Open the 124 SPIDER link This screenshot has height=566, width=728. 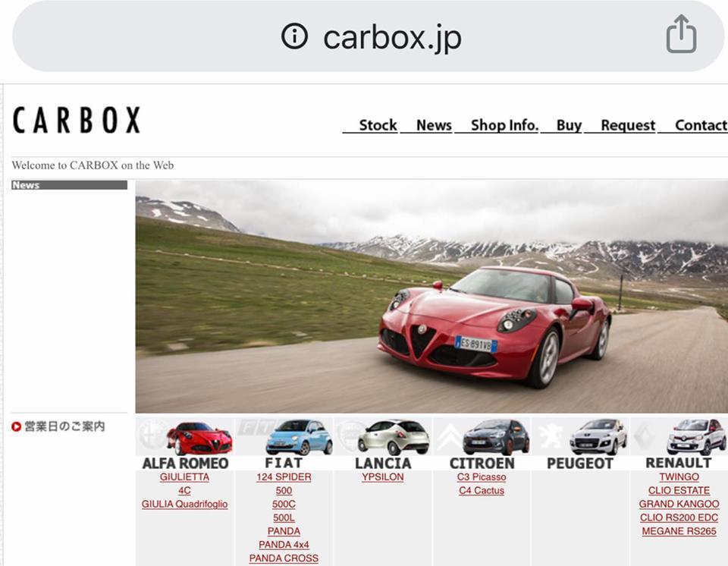pos(284,477)
